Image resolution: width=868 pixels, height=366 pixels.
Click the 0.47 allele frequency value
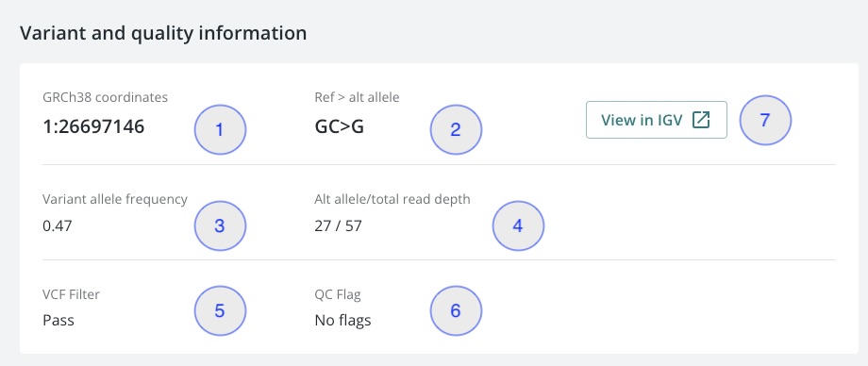58,225
